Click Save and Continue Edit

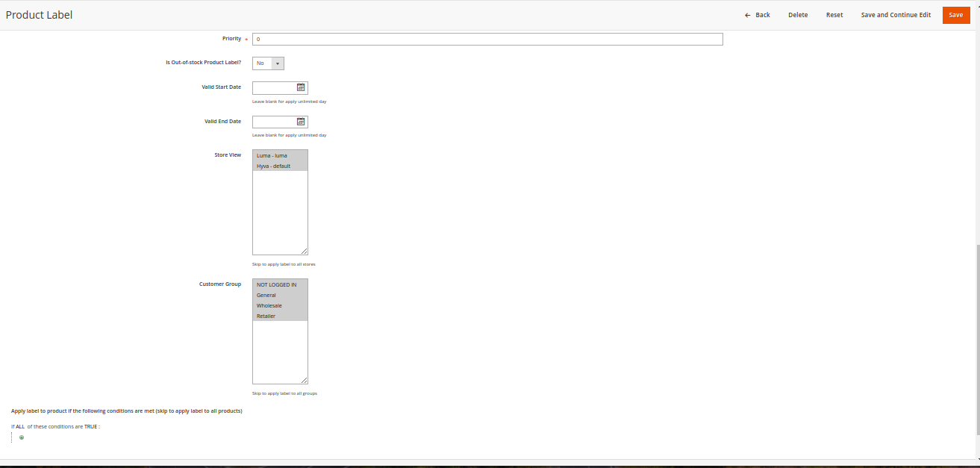tap(896, 15)
